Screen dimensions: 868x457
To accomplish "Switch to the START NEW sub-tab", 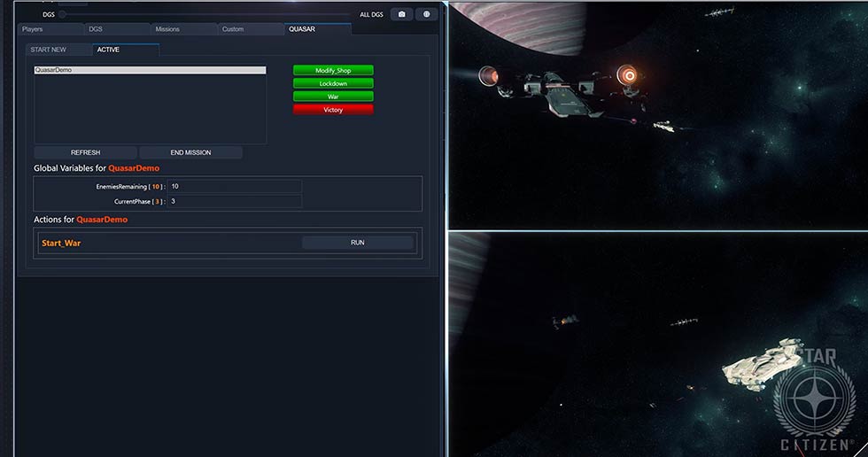I will (x=58, y=50).
